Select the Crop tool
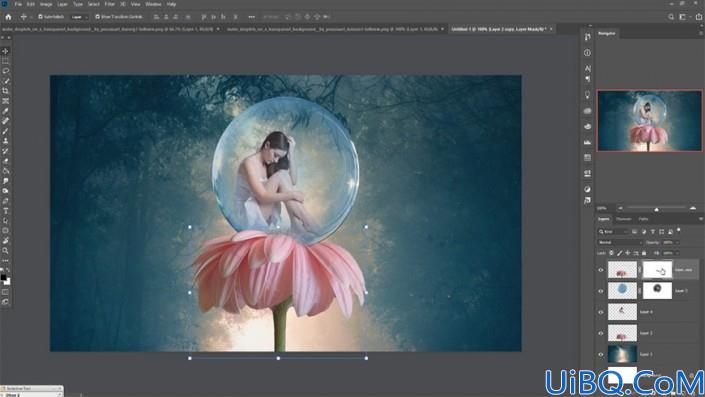Image resolution: width=705 pixels, height=397 pixels. (x=5, y=91)
